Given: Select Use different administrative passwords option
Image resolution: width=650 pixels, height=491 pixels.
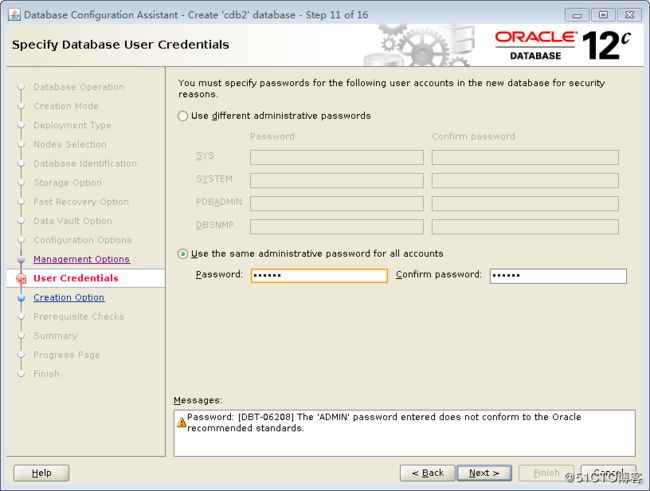Looking at the screenshot, I should coord(183,116).
